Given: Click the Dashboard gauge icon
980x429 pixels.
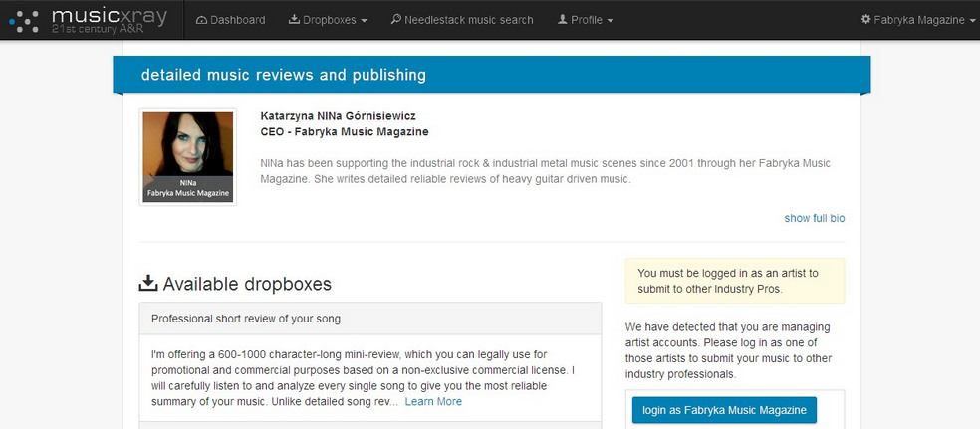Looking at the screenshot, I should [201, 20].
